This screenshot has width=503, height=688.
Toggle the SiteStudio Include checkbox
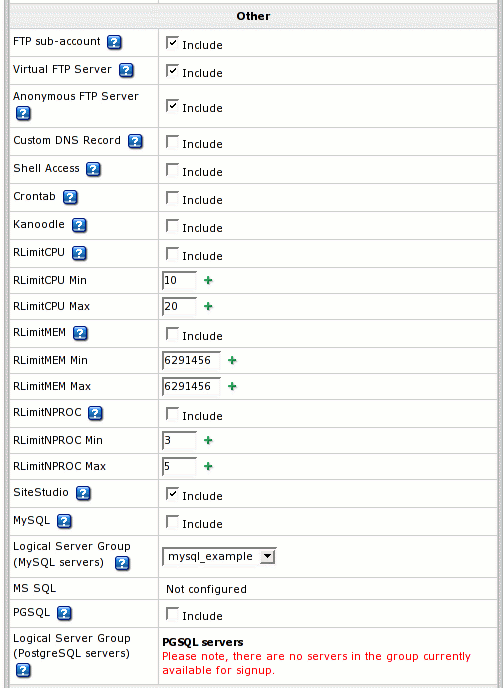tap(172, 494)
